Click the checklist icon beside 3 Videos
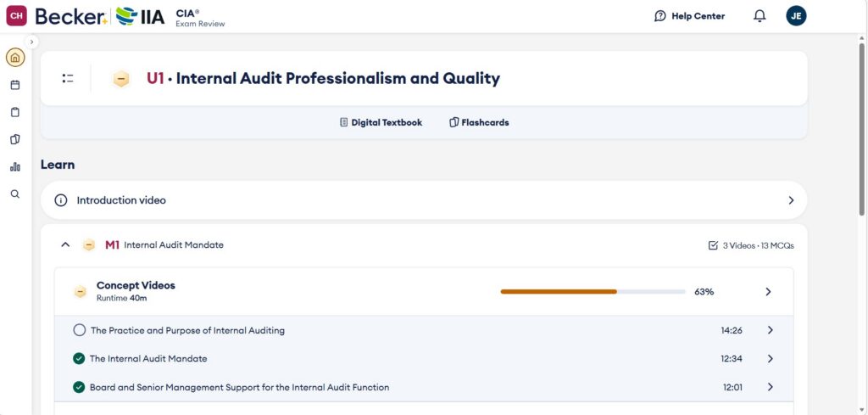The image size is (868, 415). click(713, 245)
